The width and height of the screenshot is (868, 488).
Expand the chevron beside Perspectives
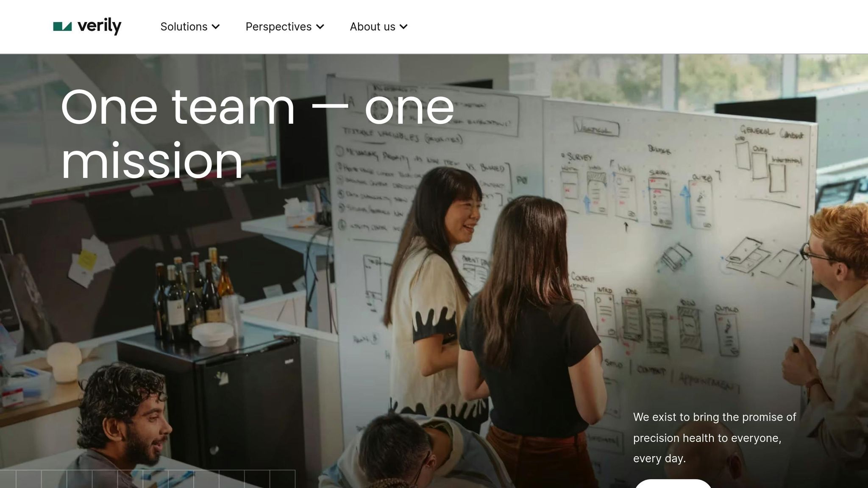point(320,27)
